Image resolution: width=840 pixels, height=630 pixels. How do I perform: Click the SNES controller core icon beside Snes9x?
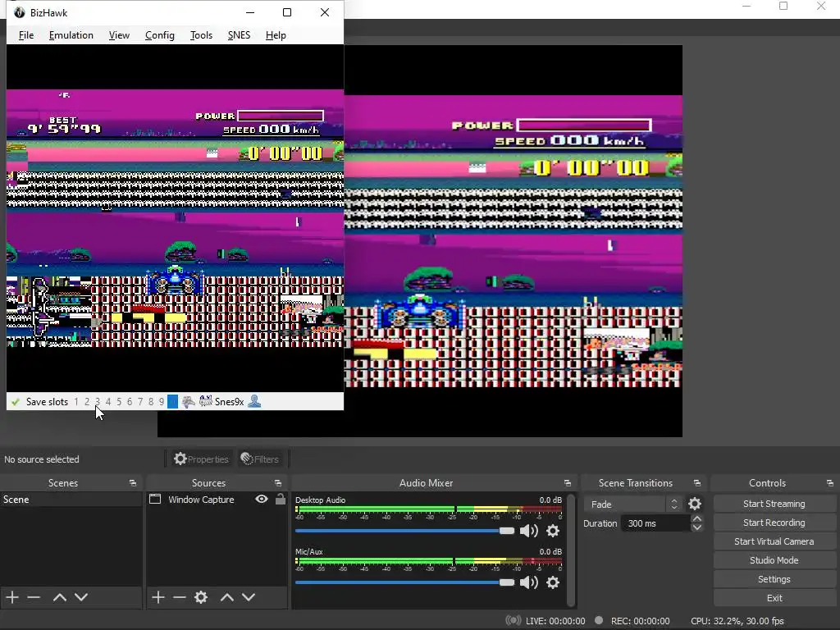205,401
